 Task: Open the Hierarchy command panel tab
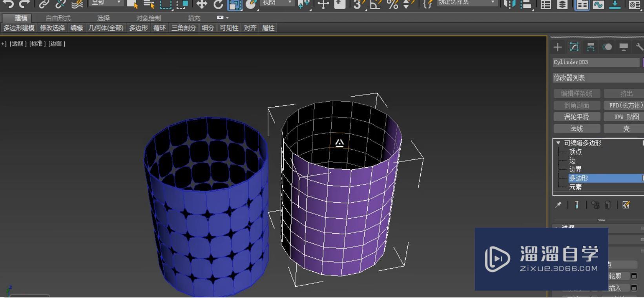coord(591,47)
